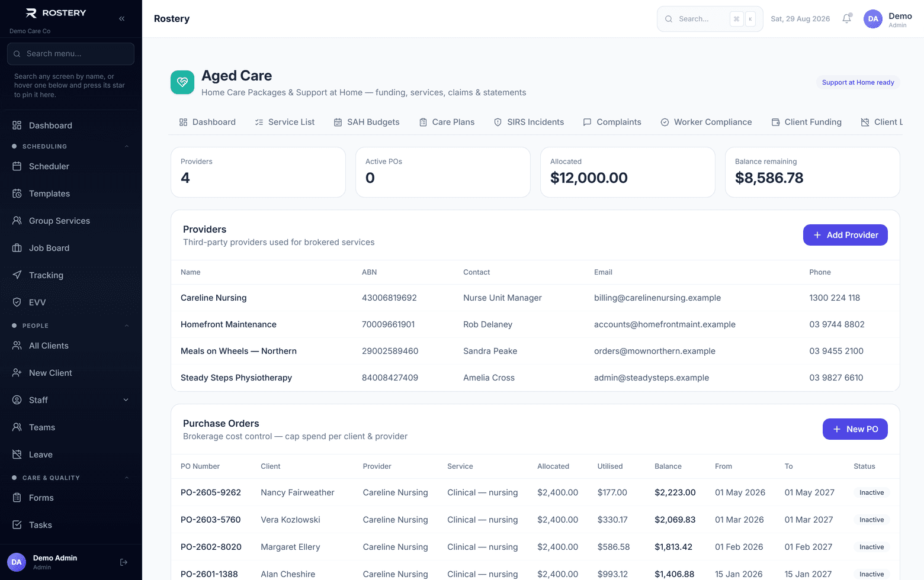Expand the Staff submenu chevron
Image resolution: width=924 pixels, height=580 pixels.
126,400
